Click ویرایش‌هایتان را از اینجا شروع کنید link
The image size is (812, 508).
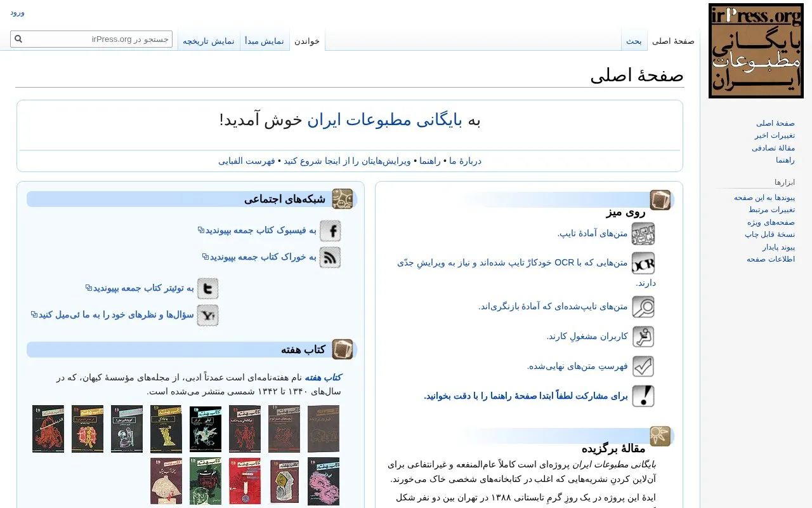pos(347,161)
